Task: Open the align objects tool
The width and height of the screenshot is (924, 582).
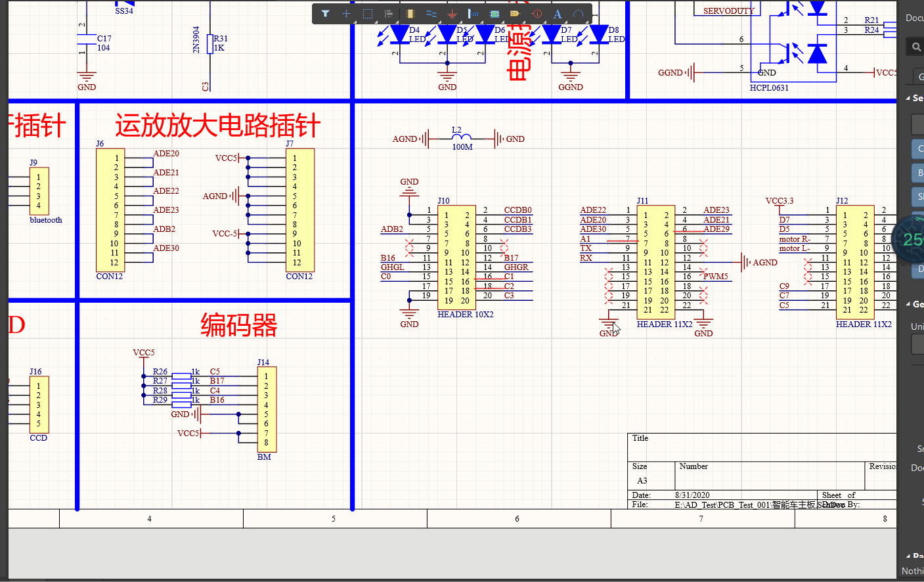Action: coord(389,14)
